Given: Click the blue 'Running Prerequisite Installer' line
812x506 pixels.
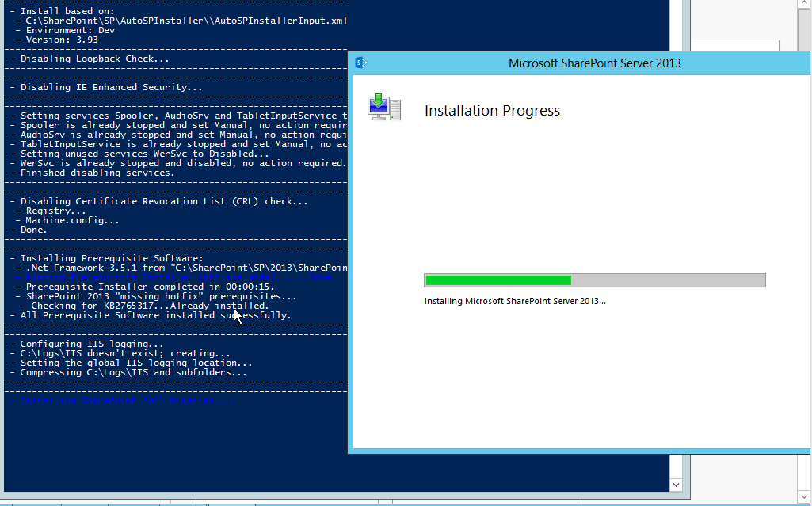Looking at the screenshot, I should (x=176, y=277).
